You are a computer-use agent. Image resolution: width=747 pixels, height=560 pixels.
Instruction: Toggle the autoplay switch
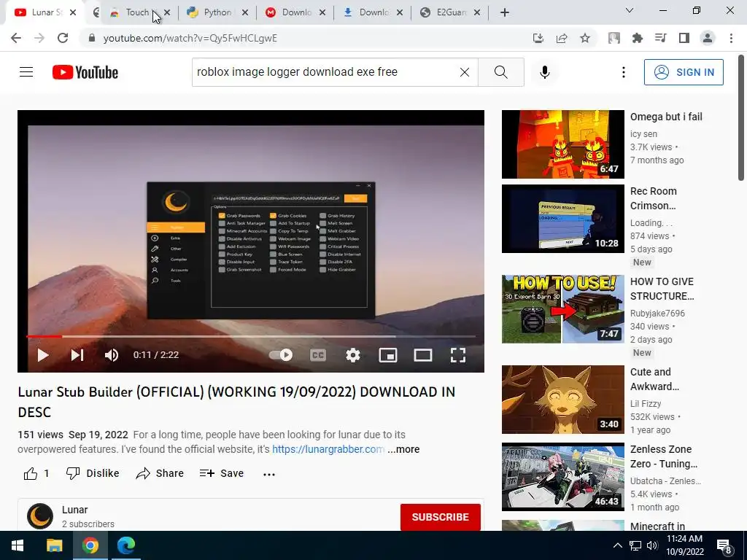281,355
